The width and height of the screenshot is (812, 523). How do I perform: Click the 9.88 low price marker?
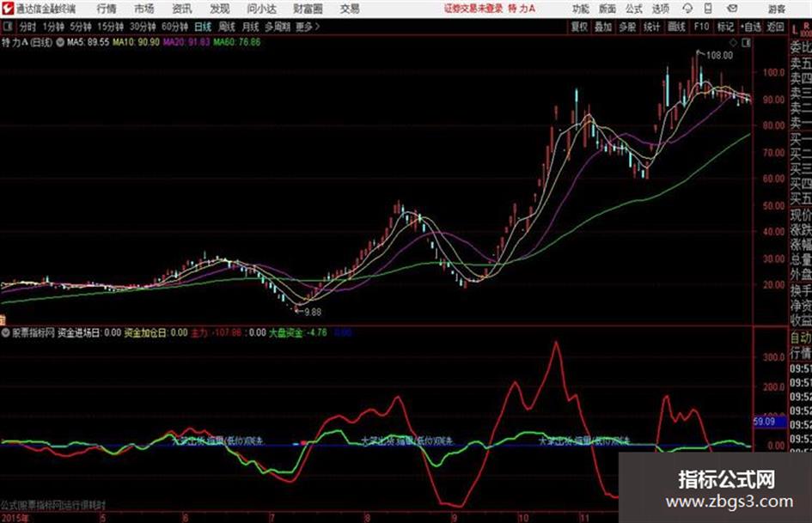(313, 313)
